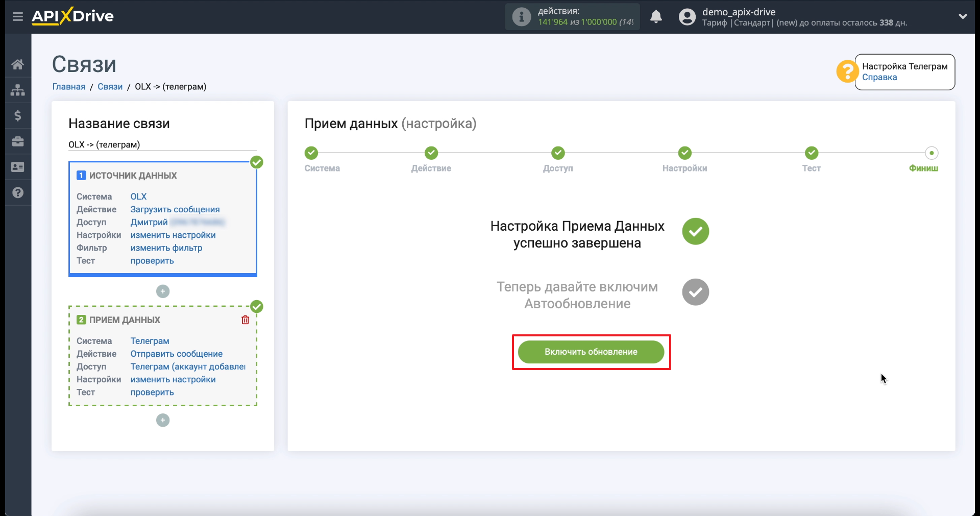The height and width of the screenshot is (516, 980).
Task: Click source изменить настройки link
Action: pyautogui.click(x=173, y=235)
